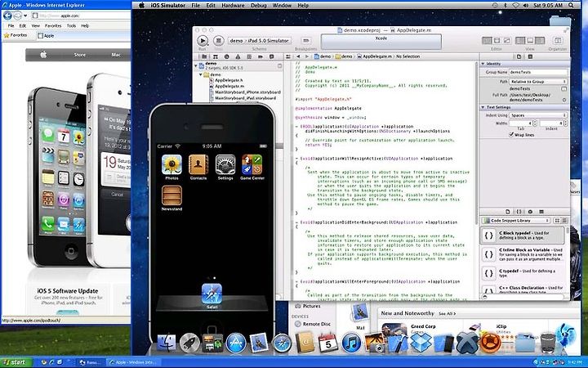
Task: Collapse the demo group folder in navigator
Action: [201, 74]
